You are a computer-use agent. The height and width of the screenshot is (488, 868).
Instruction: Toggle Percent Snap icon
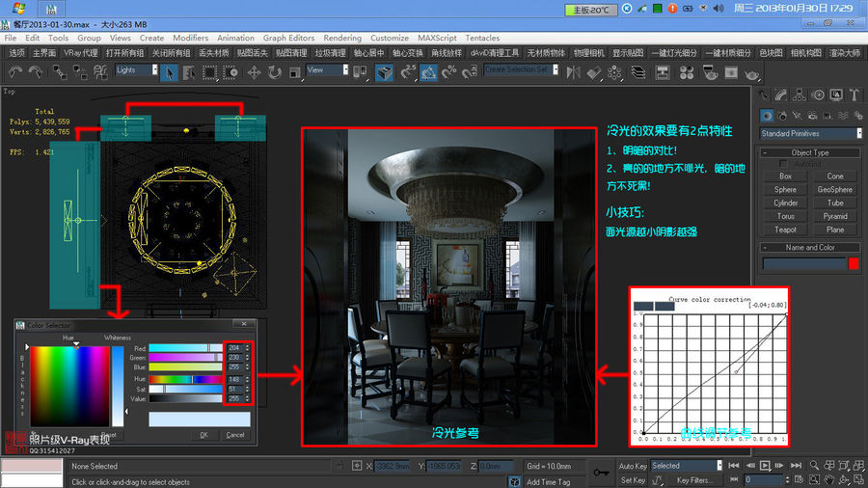(448, 72)
